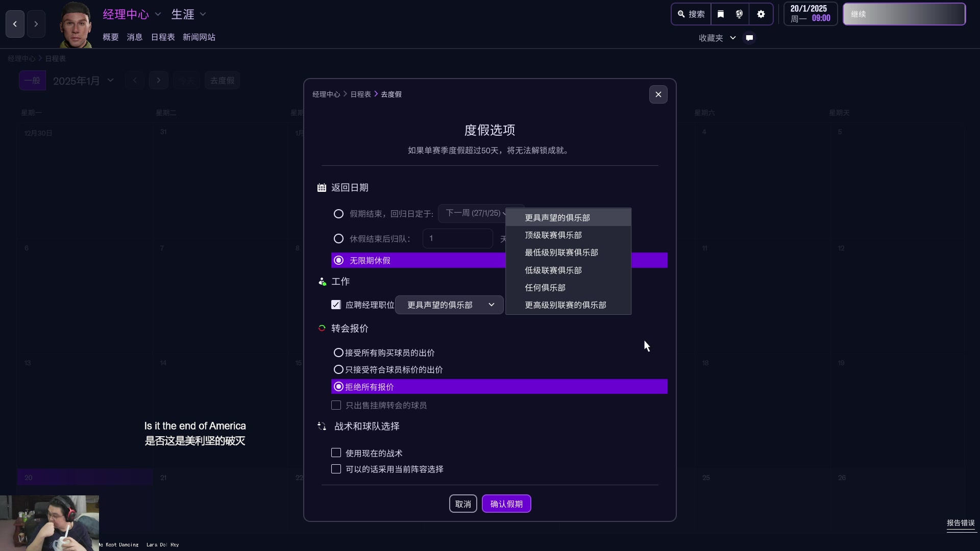Choose 任何俱乐部 from the club menu
The width and height of the screenshot is (980, 551).
point(545,288)
